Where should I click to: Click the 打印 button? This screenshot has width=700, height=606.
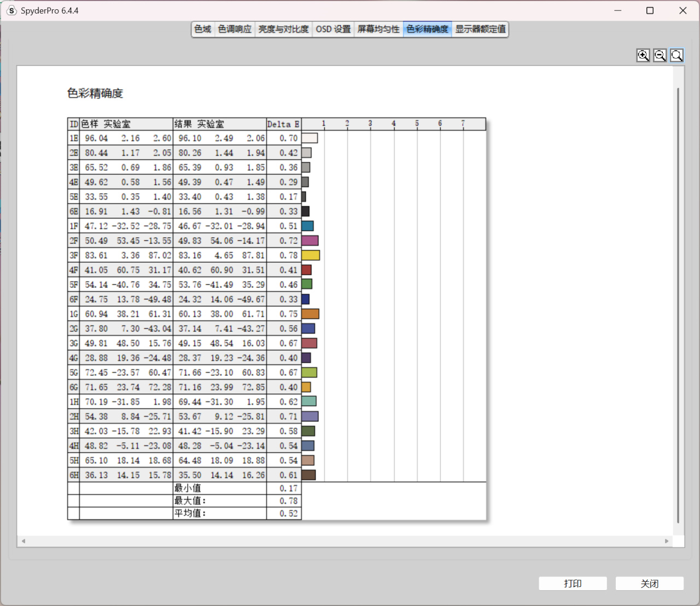573,584
